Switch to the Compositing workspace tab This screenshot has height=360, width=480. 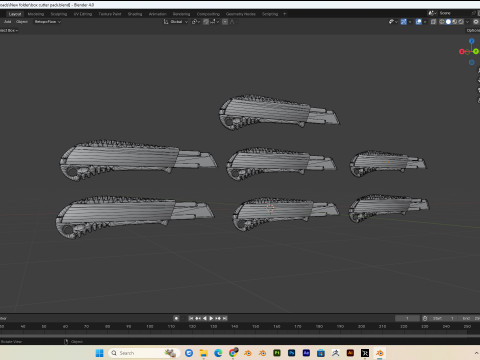pos(208,14)
